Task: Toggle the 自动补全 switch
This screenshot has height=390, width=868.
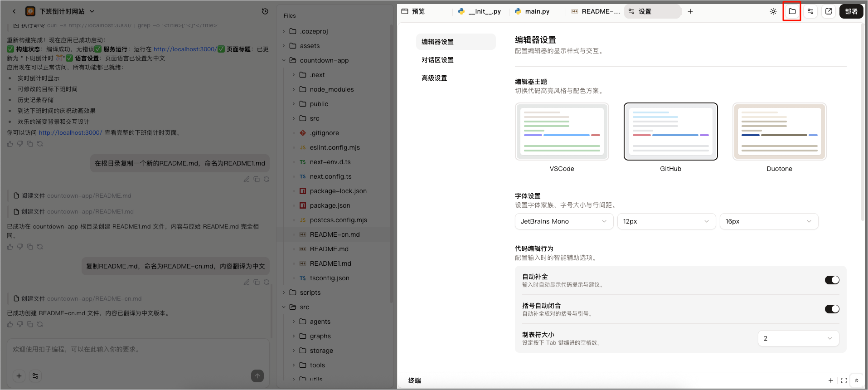Action: coord(832,280)
